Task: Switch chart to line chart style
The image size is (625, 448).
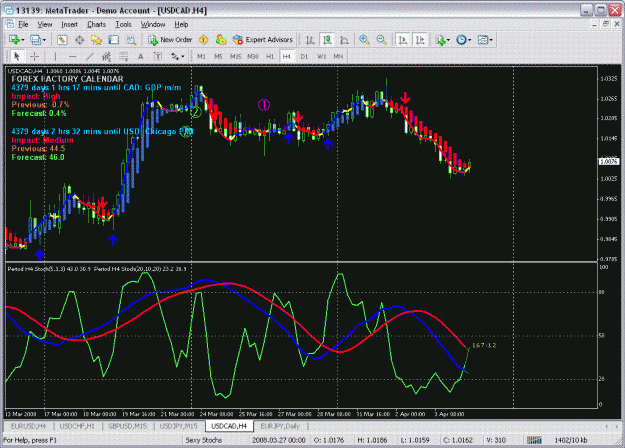Action: coord(344,39)
